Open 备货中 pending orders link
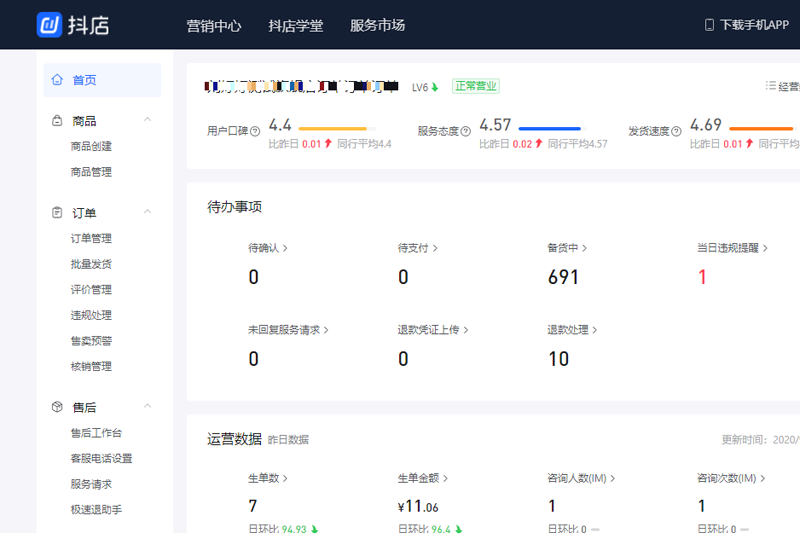Screen dimensions: 800x533 (567, 248)
